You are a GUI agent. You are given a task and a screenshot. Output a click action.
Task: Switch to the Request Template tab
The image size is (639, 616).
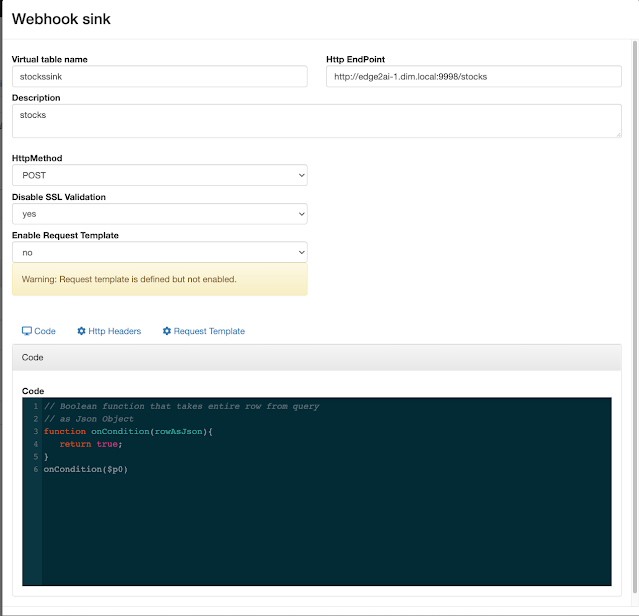(x=209, y=331)
